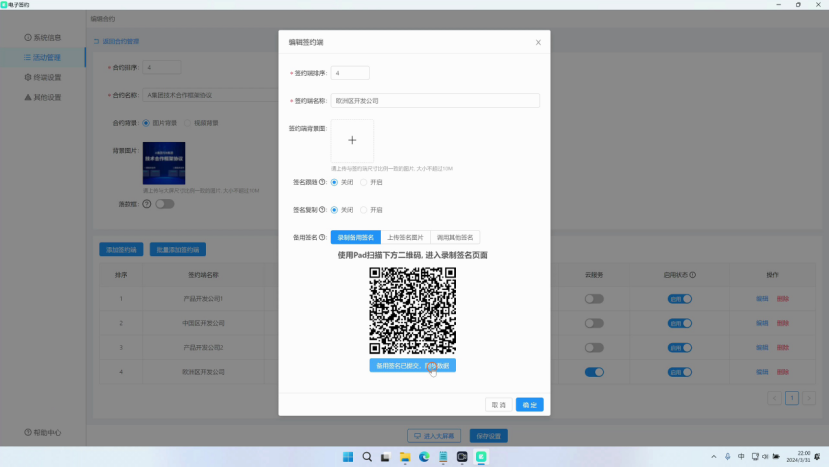
Task: Select the 视频背景 radio option
Action: point(201,123)
